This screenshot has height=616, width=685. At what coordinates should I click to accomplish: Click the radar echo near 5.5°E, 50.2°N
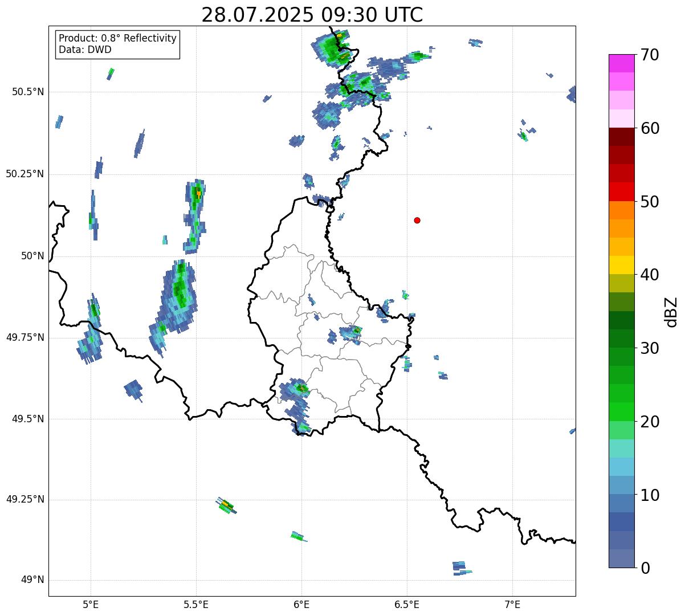coord(194,215)
